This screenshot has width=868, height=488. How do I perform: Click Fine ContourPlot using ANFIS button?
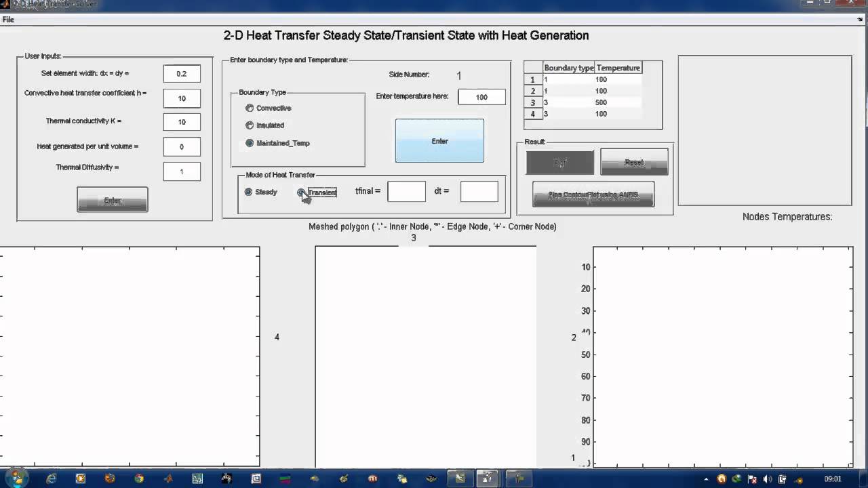coord(593,195)
